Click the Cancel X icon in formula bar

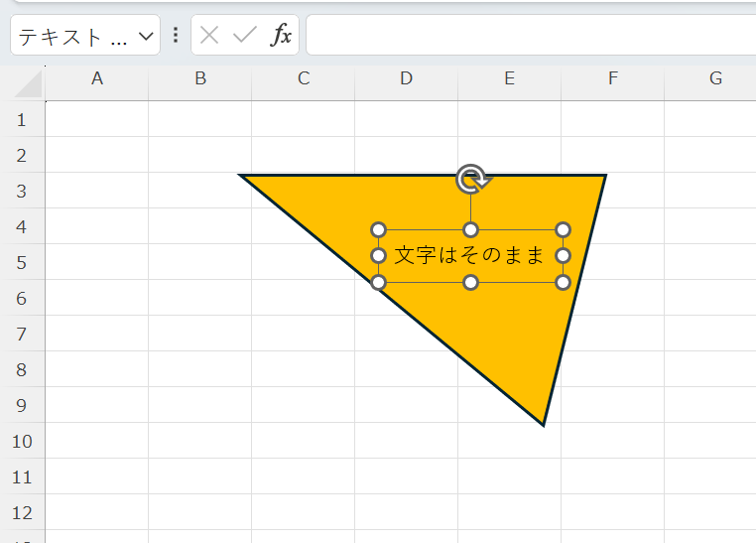click(209, 36)
